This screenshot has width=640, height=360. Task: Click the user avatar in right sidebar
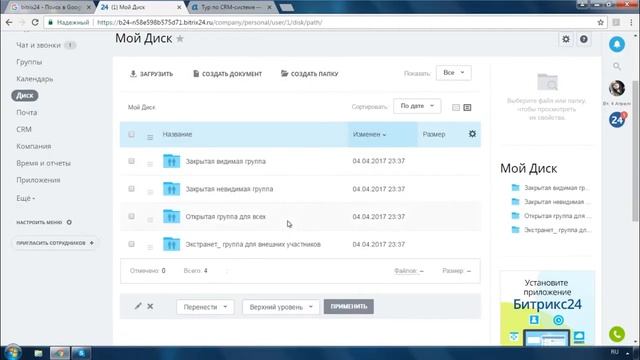click(617, 88)
